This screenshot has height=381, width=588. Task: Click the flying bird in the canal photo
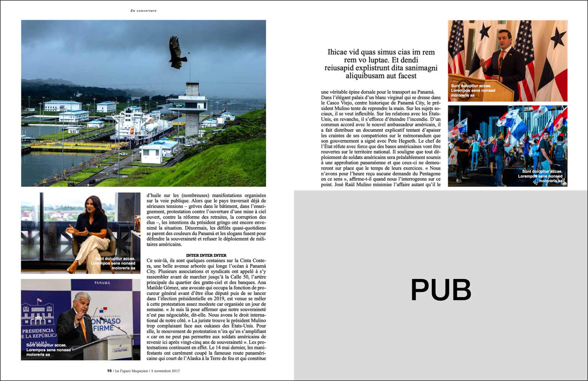coord(178,53)
